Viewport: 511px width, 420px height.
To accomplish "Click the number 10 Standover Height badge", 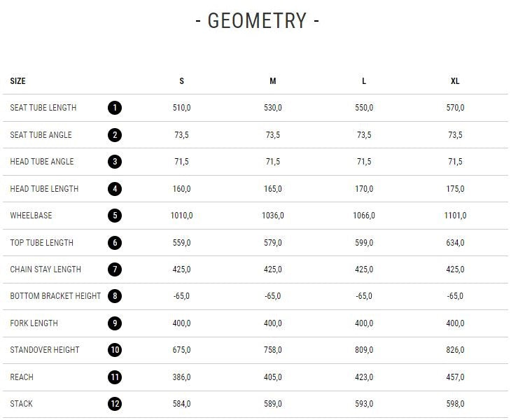I will pos(115,350).
